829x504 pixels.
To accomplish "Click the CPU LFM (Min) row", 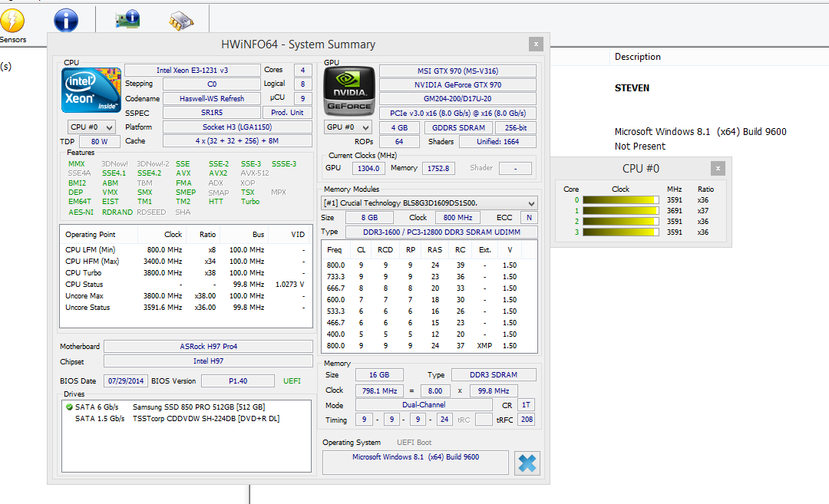I will pos(186,250).
